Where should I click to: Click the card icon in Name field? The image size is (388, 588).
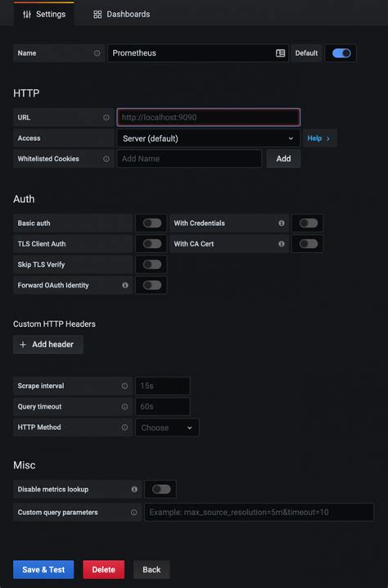point(281,53)
